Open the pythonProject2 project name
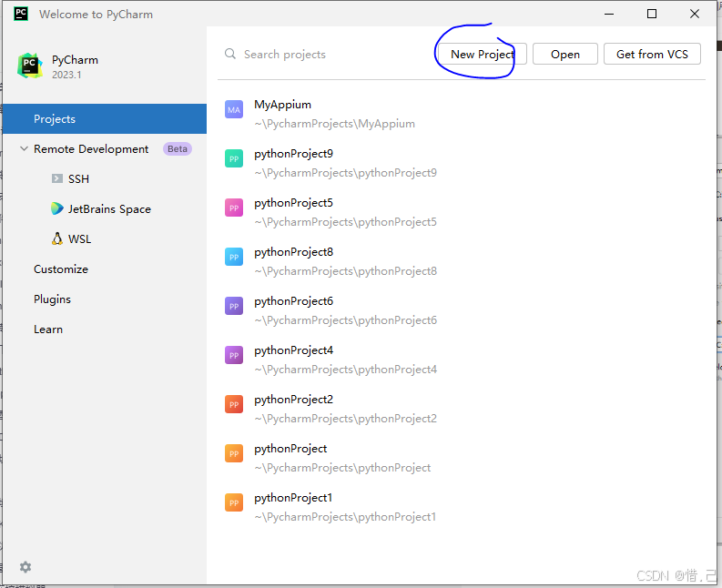The width and height of the screenshot is (722, 588). point(294,400)
